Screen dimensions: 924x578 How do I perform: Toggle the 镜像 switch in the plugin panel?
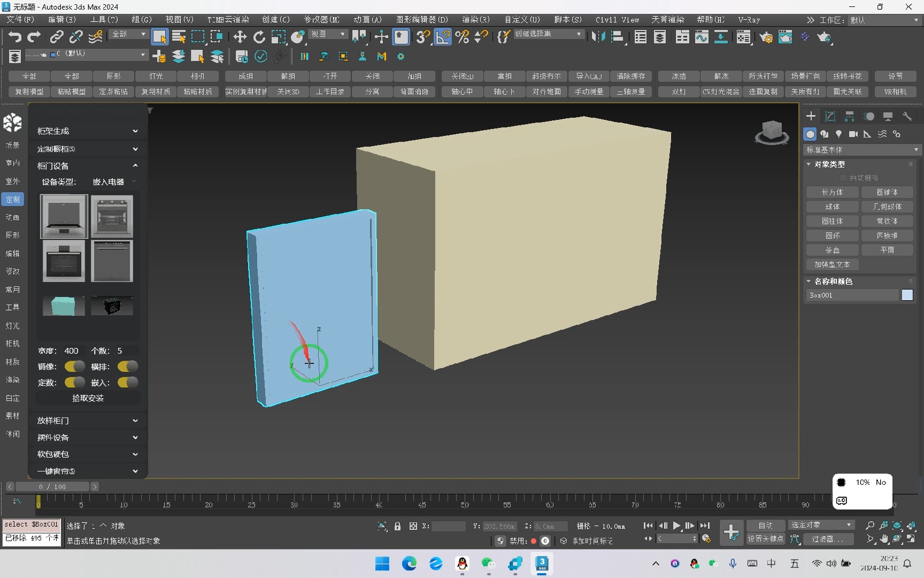(x=74, y=367)
